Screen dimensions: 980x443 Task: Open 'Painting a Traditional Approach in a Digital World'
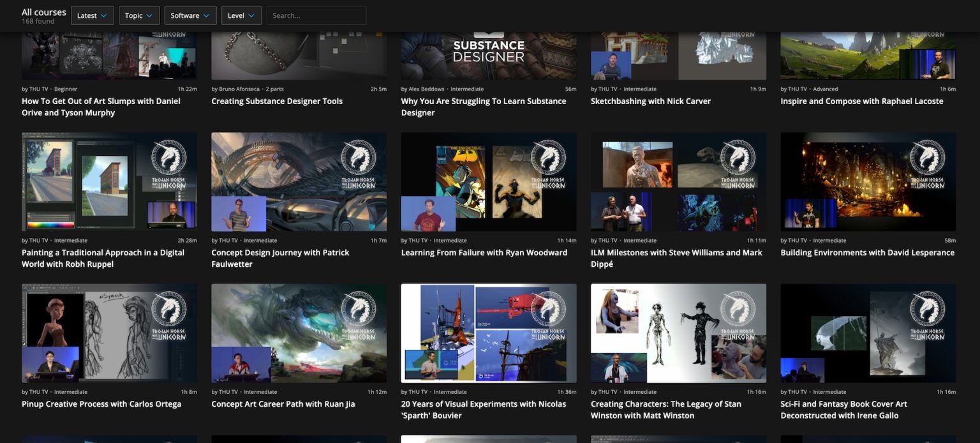[108, 258]
